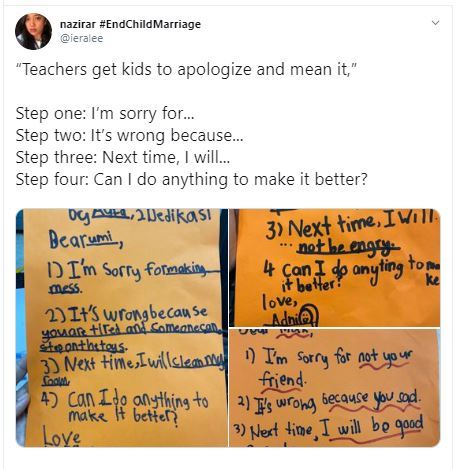Open the tweet options chevron menu
Viewport: 458px width, 469px height.
pos(435,23)
